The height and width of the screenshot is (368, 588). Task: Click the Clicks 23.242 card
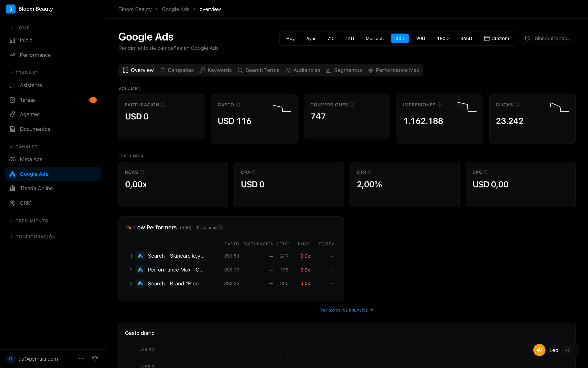pos(532,119)
